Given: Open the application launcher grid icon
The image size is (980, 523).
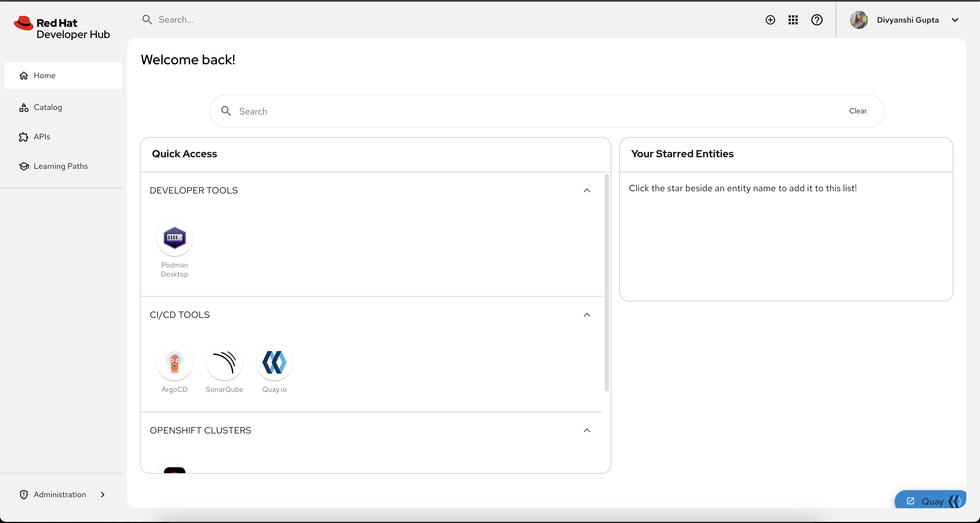Looking at the screenshot, I should point(793,20).
